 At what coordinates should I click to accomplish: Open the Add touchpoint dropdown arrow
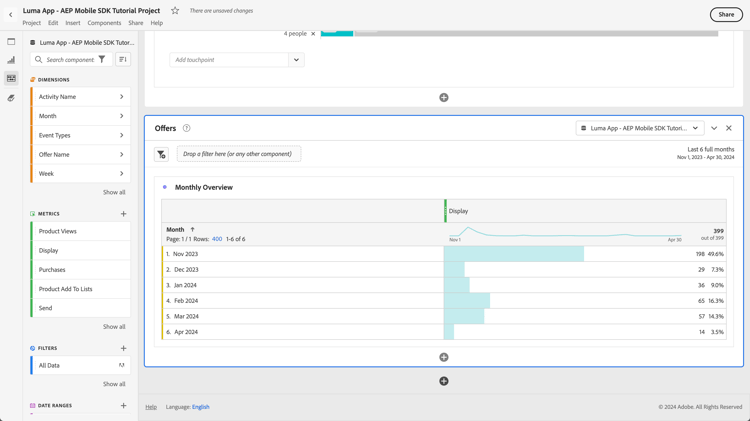tap(296, 60)
